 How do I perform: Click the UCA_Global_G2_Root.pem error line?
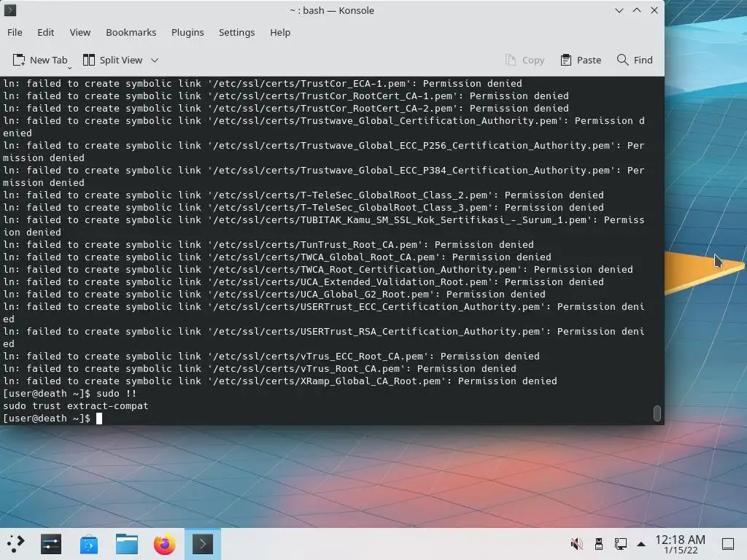pos(274,295)
